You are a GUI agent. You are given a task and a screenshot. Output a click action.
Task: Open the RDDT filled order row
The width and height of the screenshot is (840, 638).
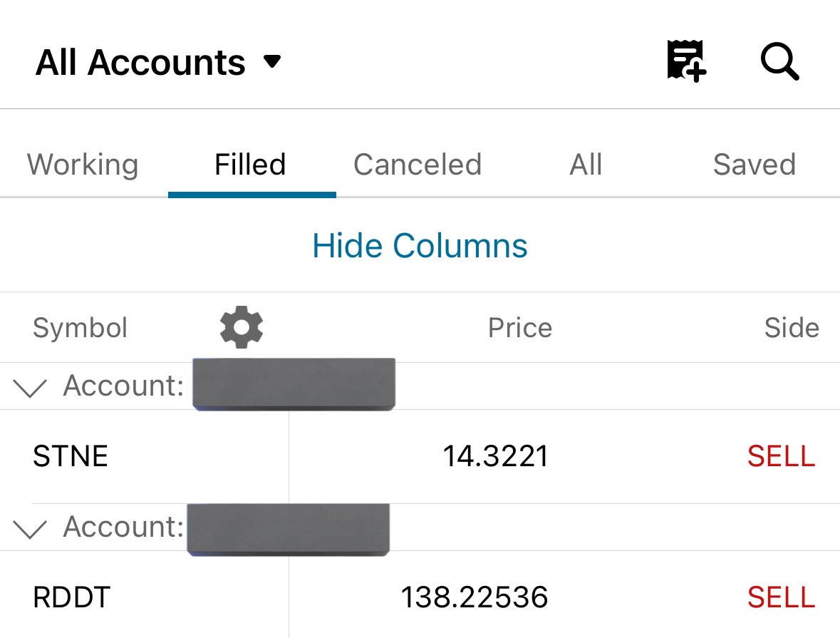(x=420, y=596)
